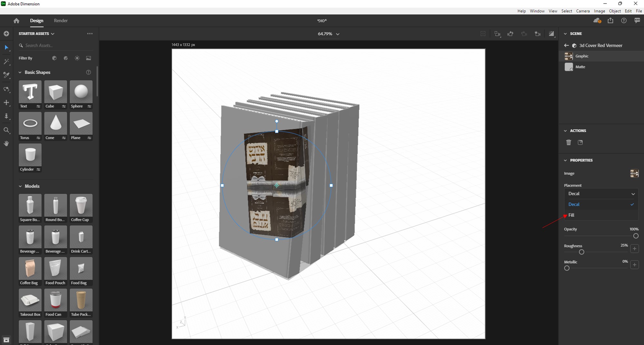The width and height of the screenshot is (644, 345).
Task: Toggle the content panel icon at toolbar bottom
Action: 6,340
